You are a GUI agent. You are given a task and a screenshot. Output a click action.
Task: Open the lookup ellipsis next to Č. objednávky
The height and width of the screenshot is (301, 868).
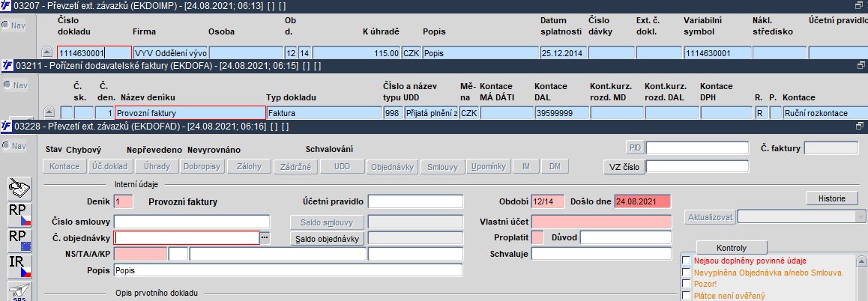click(x=265, y=238)
